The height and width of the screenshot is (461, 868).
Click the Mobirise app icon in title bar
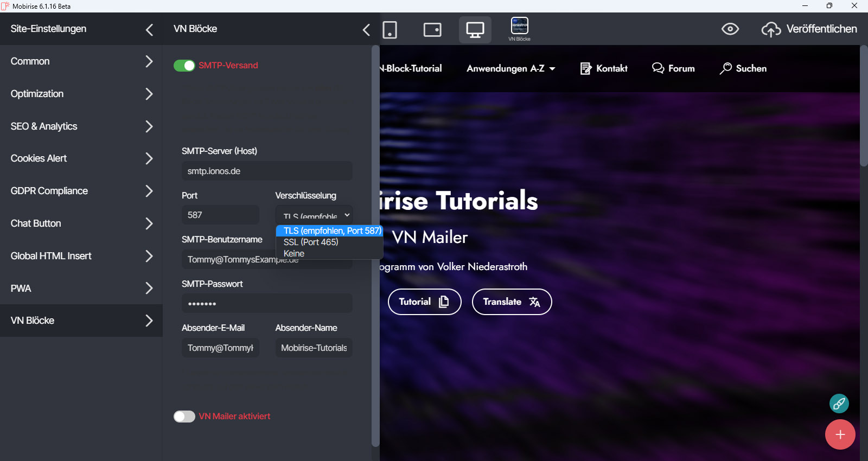tap(5, 6)
